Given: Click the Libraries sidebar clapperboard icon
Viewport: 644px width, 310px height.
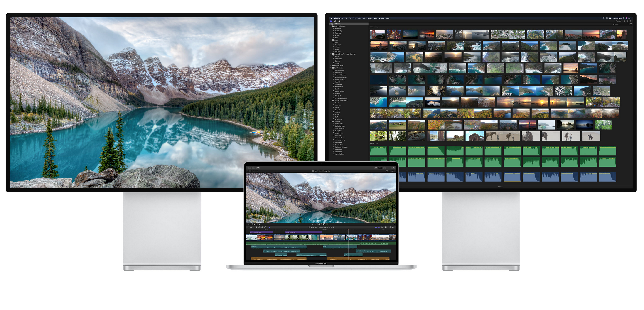Looking at the screenshot, I should (x=331, y=21).
